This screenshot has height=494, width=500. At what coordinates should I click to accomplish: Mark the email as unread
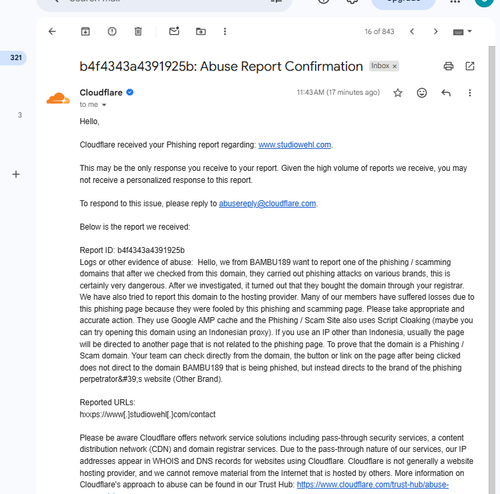click(x=174, y=31)
